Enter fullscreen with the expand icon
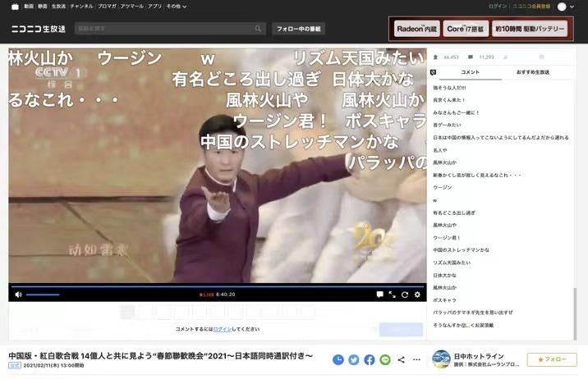This screenshot has height=379, width=588. coord(393,295)
